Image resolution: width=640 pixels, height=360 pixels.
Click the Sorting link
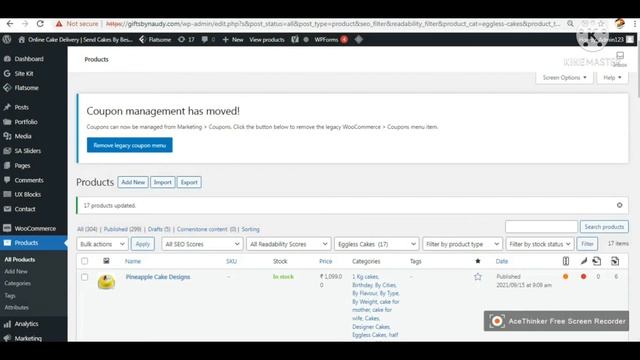tap(250, 229)
